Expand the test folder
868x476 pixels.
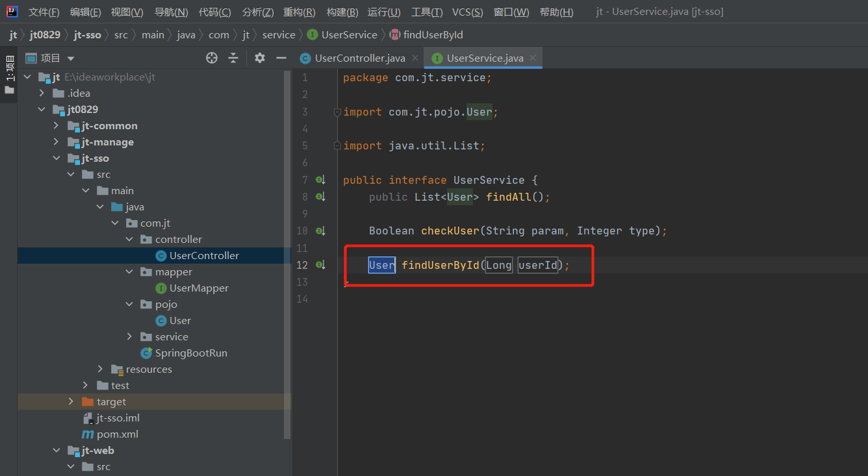click(86, 386)
